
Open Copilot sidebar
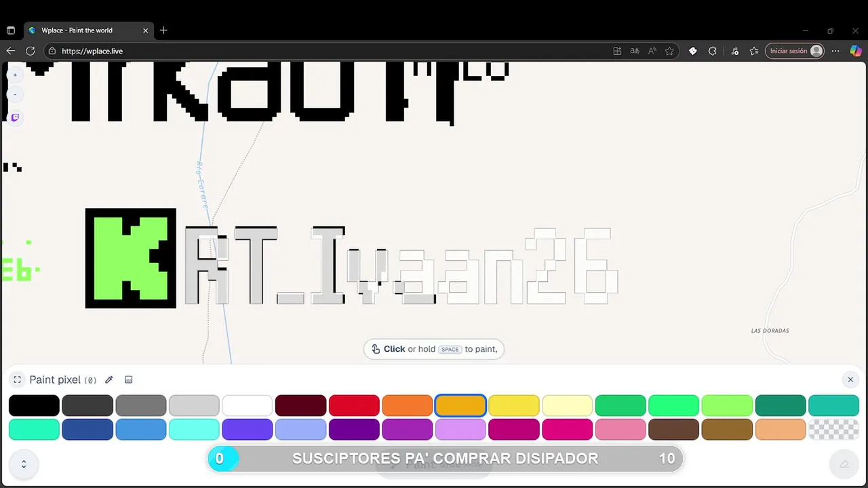[856, 51]
